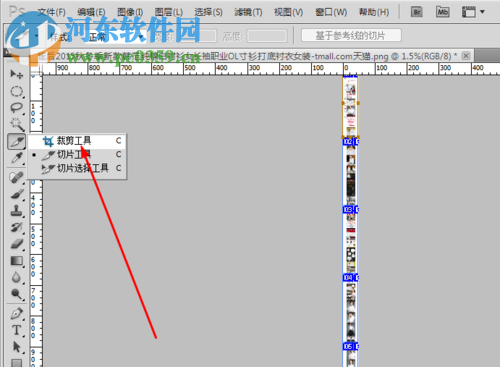Open the 文件(F) menu

pos(52,12)
